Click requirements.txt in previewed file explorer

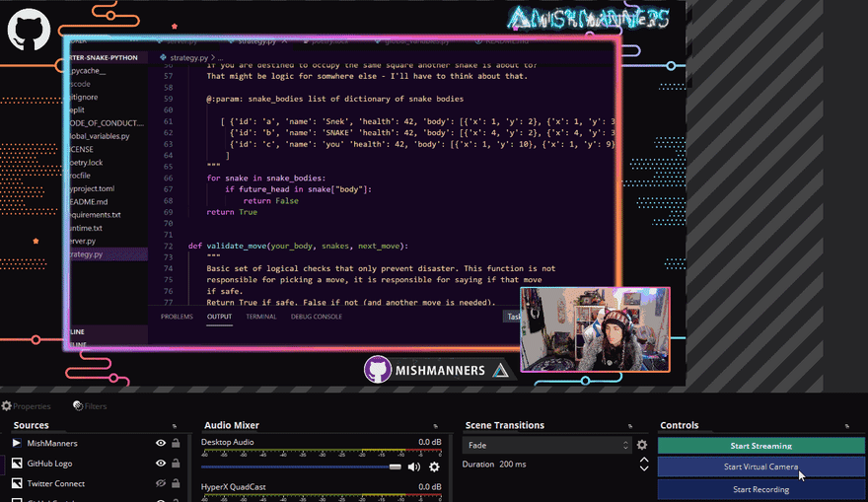click(95, 215)
